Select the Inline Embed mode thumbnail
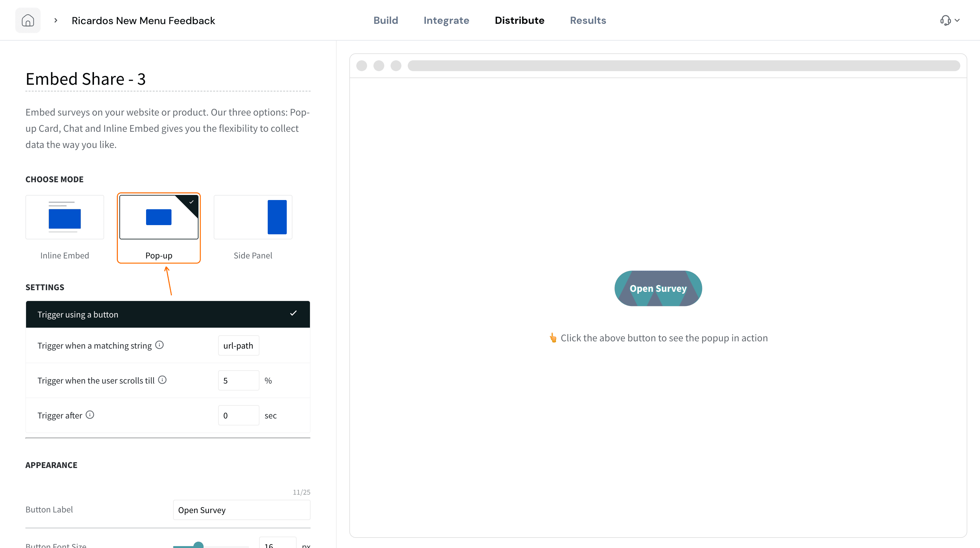Screen dimensions: 980x548 [x=65, y=217]
